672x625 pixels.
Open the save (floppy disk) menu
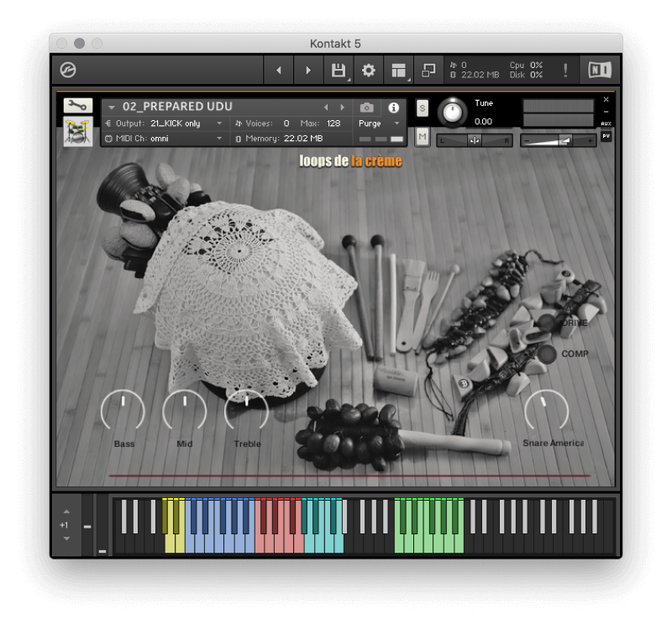point(339,70)
